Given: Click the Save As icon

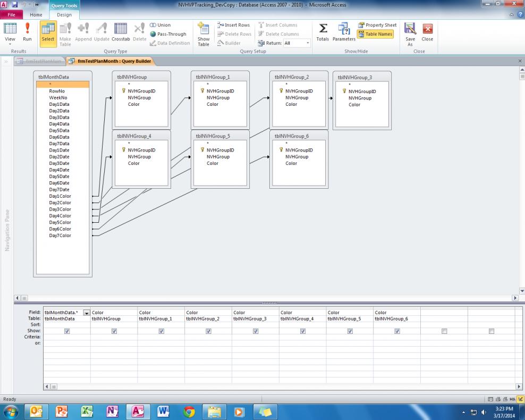Looking at the screenshot, I should coord(410,32).
